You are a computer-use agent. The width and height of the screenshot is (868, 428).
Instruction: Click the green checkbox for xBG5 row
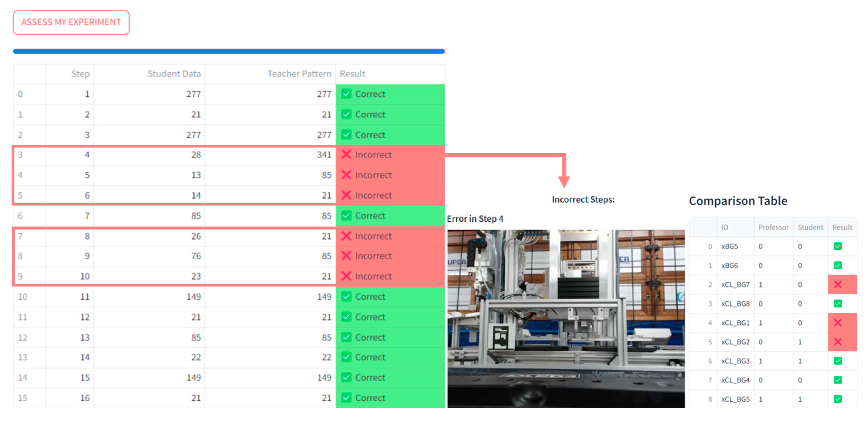[838, 246]
